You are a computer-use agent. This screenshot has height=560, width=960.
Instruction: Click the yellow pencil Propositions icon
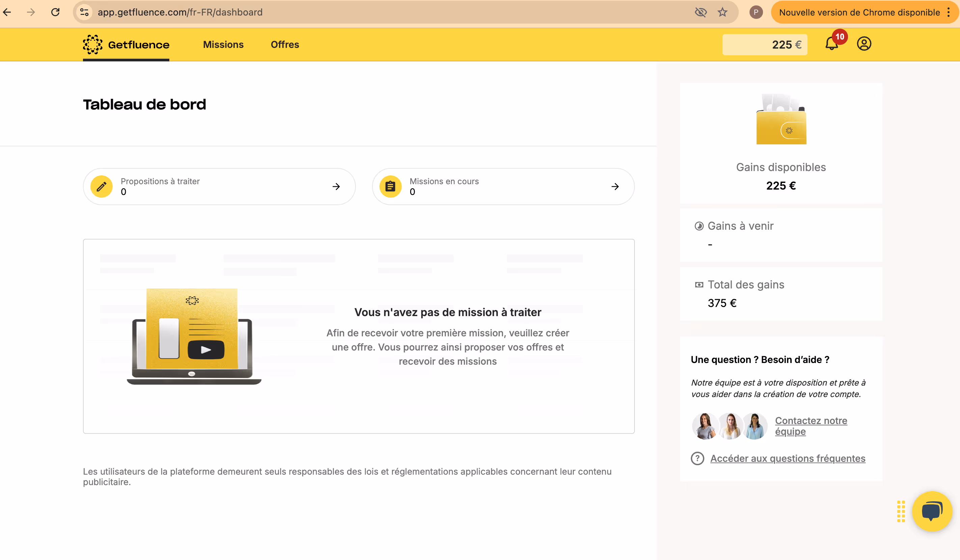click(101, 187)
